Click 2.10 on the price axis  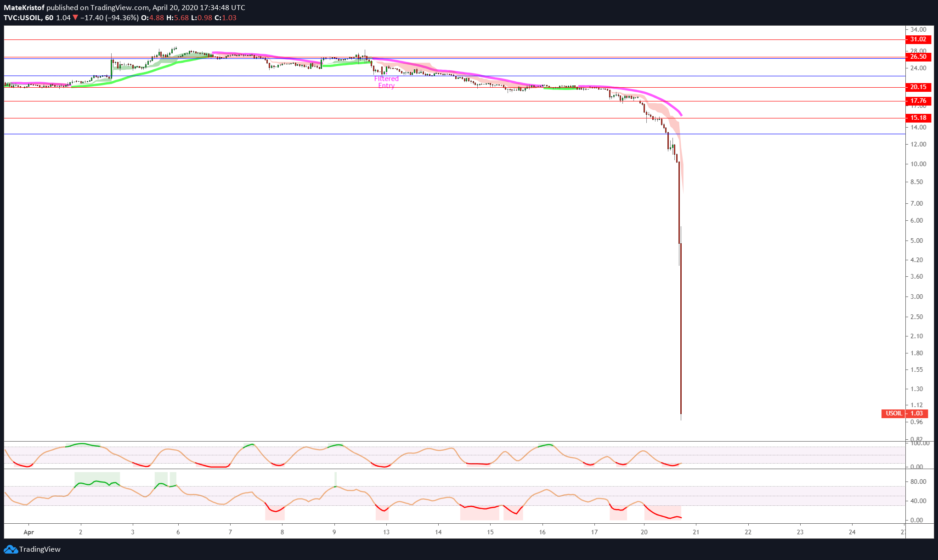point(916,336)
